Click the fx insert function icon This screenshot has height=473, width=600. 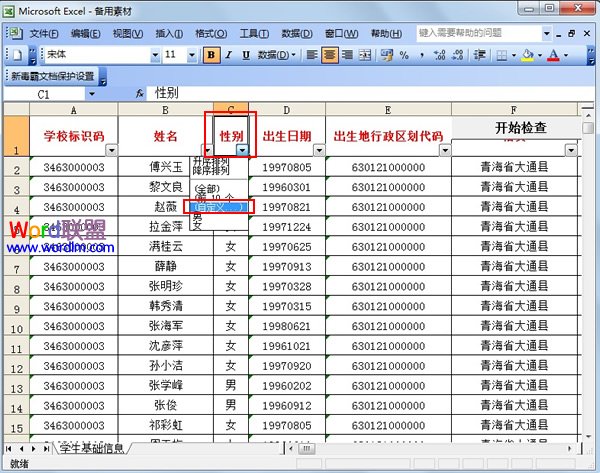pyautogui.click(x=139, y=93)
